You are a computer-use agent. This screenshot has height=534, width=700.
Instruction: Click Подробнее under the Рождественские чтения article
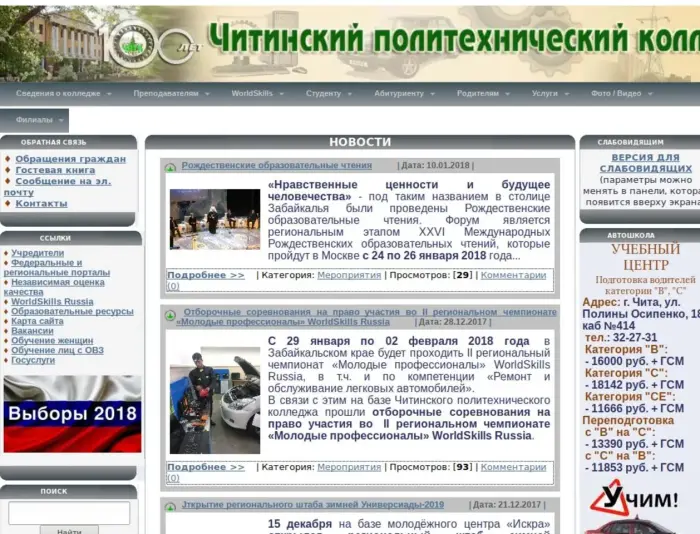coord(205,275)
